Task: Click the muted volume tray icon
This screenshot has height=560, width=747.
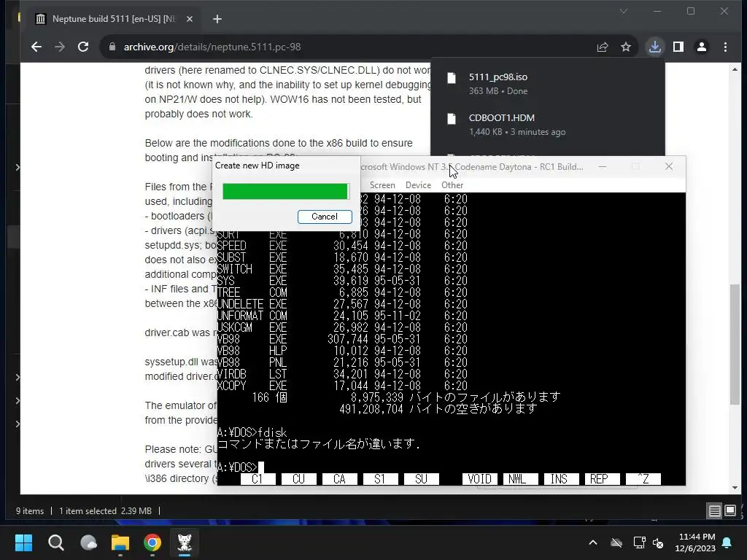Action: coord(659,542)
